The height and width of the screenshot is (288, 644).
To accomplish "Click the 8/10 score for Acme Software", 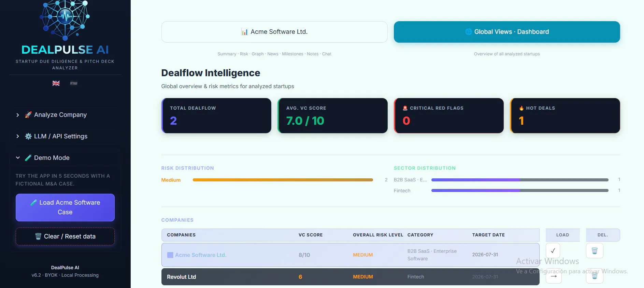I will pos(304,255).
